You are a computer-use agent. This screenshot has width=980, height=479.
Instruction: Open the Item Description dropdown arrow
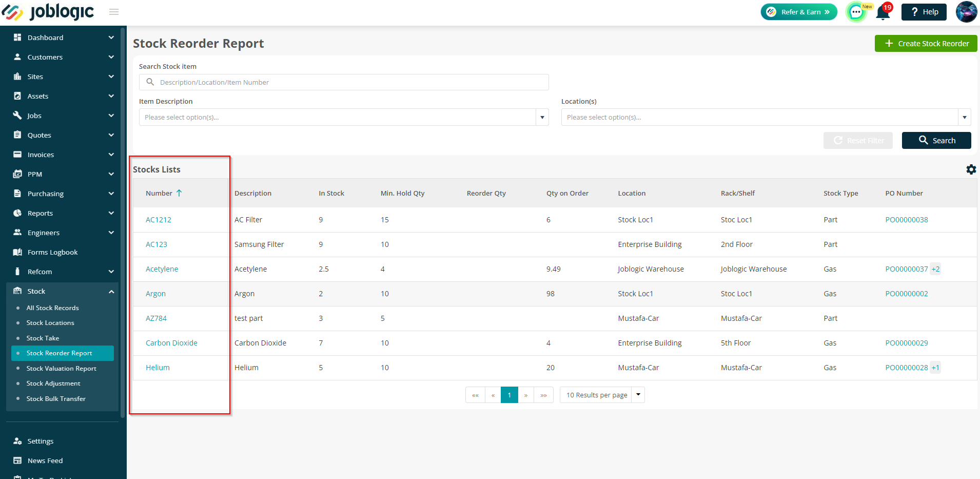click(542, 118)
